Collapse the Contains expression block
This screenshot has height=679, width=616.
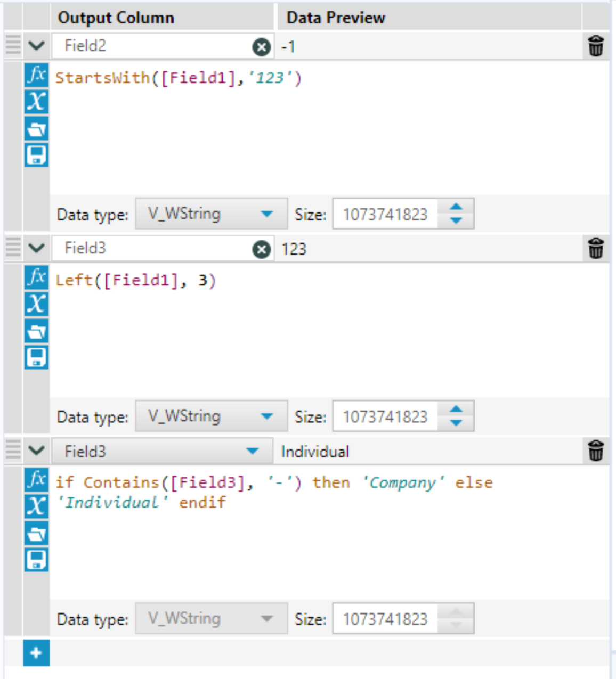(x=36, y=451)
